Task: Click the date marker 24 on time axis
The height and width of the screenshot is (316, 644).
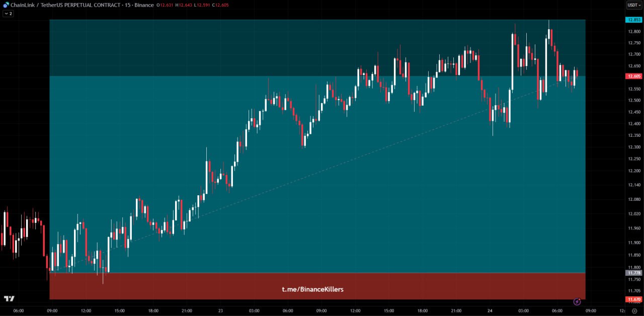Action: point(490,311)
